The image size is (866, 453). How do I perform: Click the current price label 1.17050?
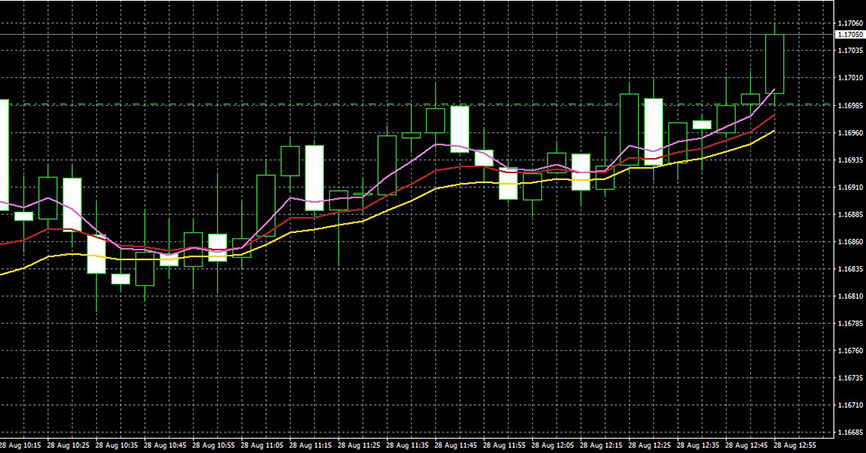(849, 34)
